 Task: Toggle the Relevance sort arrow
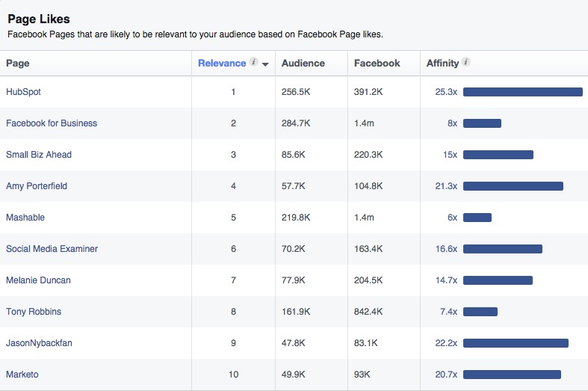coord(265,64)
